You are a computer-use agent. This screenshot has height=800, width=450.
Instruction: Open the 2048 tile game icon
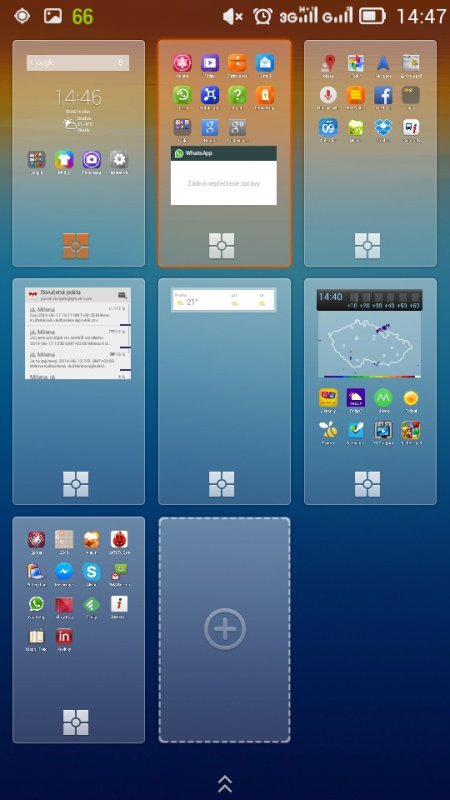pos(64,539)
